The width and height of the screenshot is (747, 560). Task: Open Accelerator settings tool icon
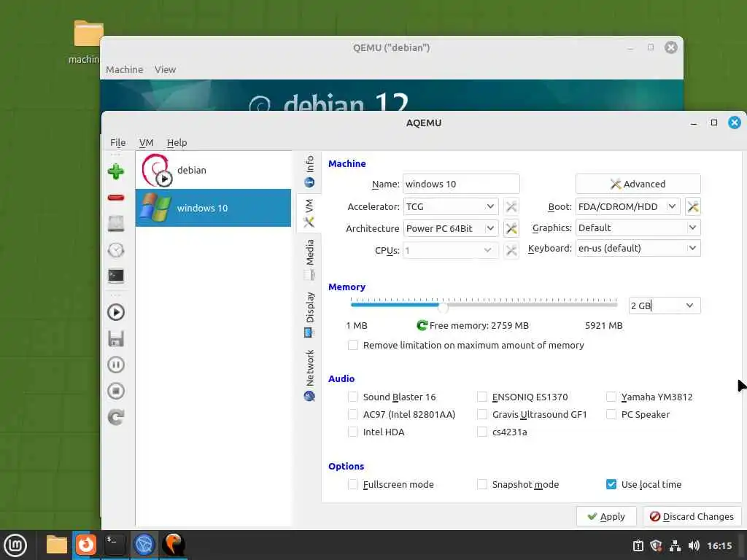point(511,206)
